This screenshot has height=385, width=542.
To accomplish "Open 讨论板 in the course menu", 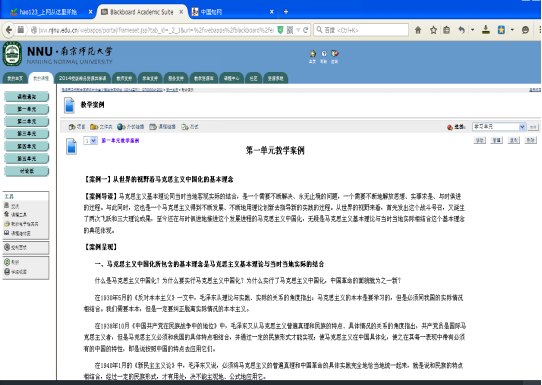I will tap(27, 171).
